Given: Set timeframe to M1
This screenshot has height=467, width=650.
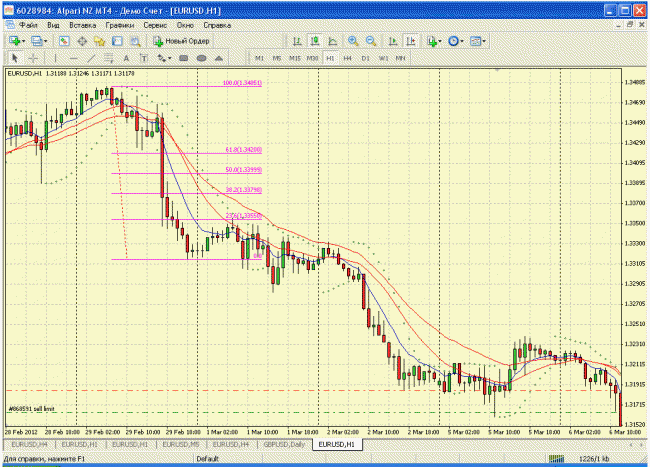Looking at the screenshot, I should [260, 58].
